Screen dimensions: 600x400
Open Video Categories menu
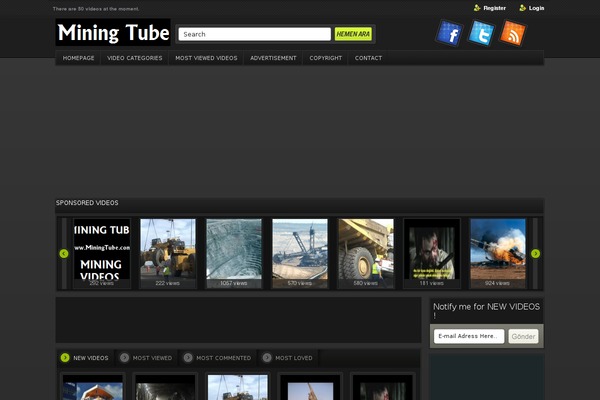[135, 58]
